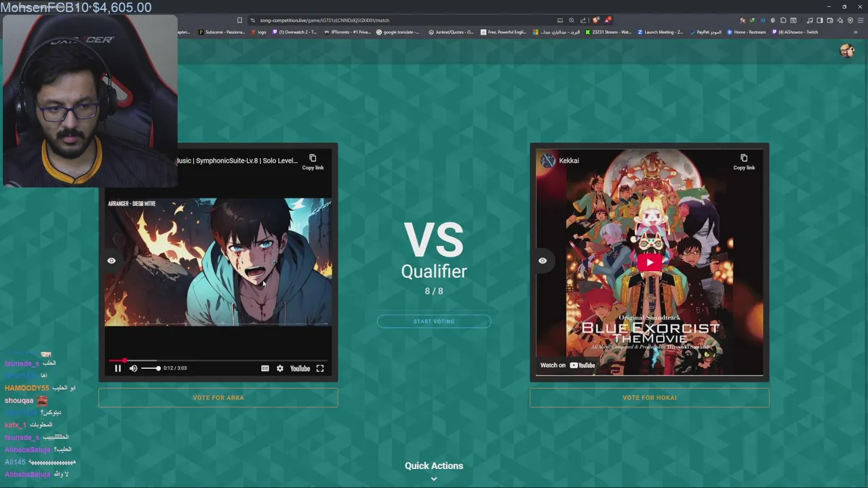This screenshot has height=488, width=868.
Task: Share this page icon
Action: 583,20
